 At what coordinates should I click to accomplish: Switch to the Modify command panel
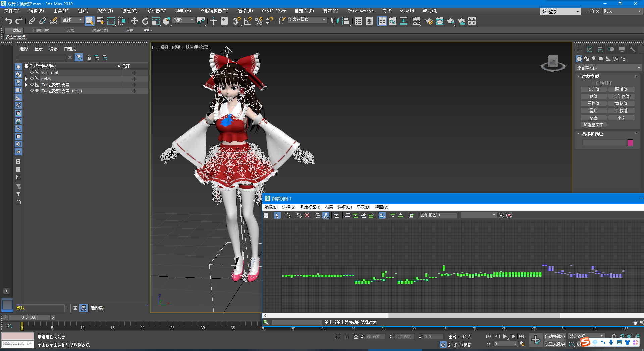[x=589, y=49]
